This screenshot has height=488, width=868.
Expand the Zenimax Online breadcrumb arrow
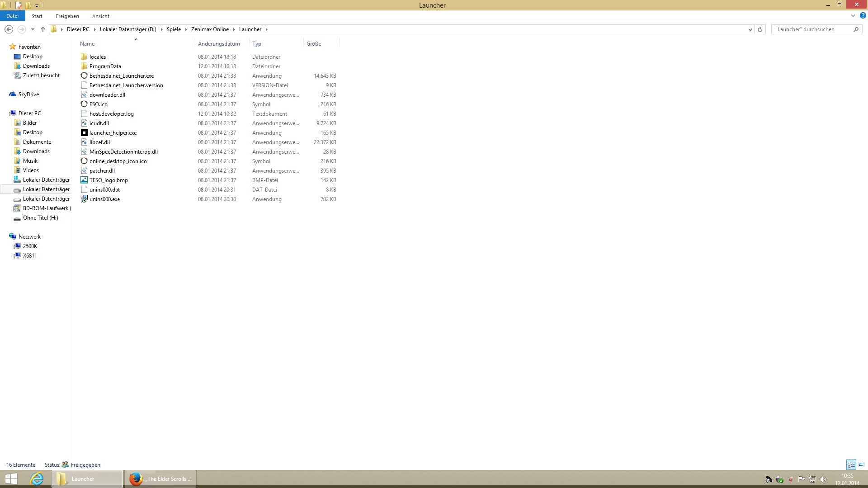click(x=234, y=29)
